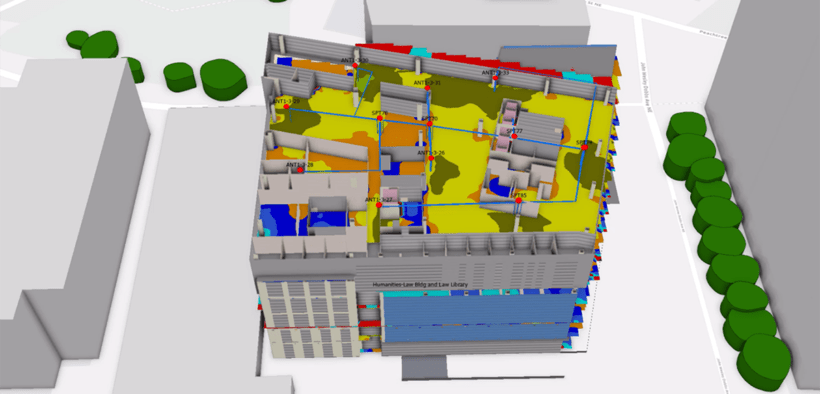Image resolution: width=820 pixels, height=394 pixels.
Task: Select the ANT1-3-33 antenna marker
Action: (x=495, y=78)
